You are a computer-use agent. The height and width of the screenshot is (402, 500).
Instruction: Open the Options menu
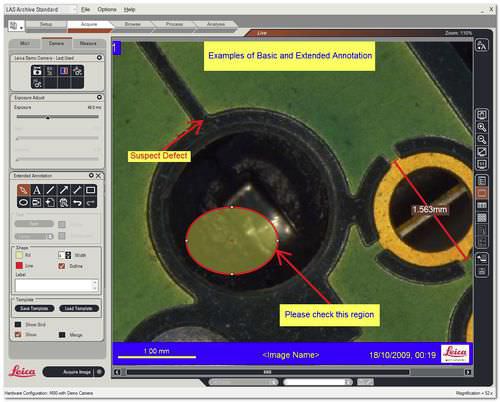tap(107, 10)
